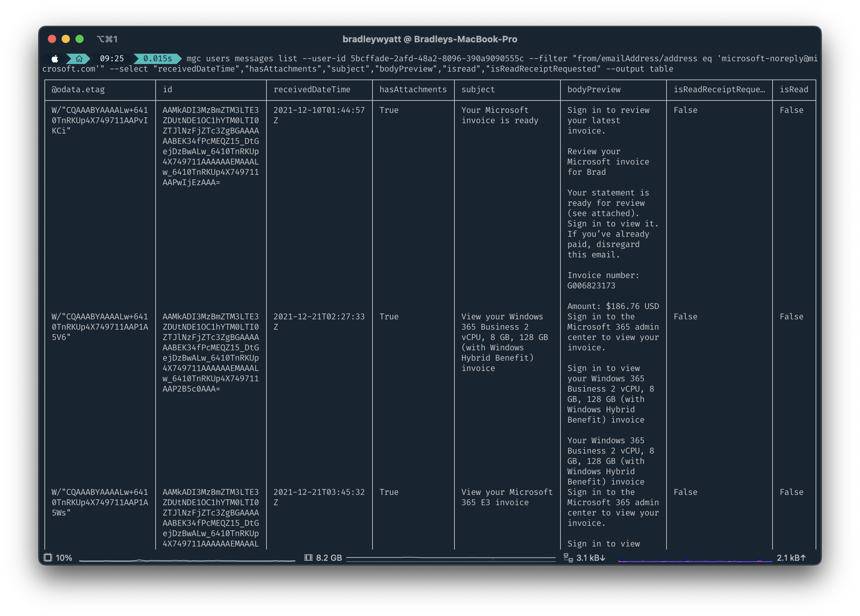The height and width of the screenshot is (616, 860).
Task: Click the 'Amount: $186.76 USD' line
Action: click(613, 306)
